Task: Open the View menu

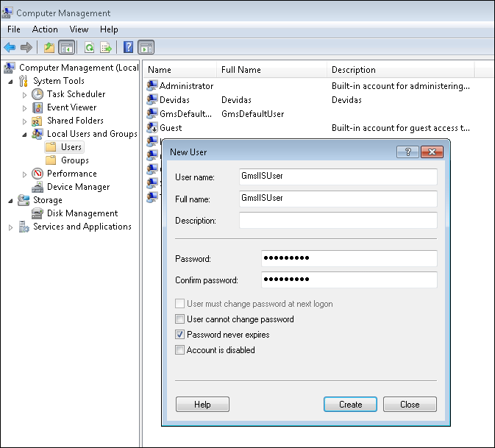Action: tap(79, 29)
